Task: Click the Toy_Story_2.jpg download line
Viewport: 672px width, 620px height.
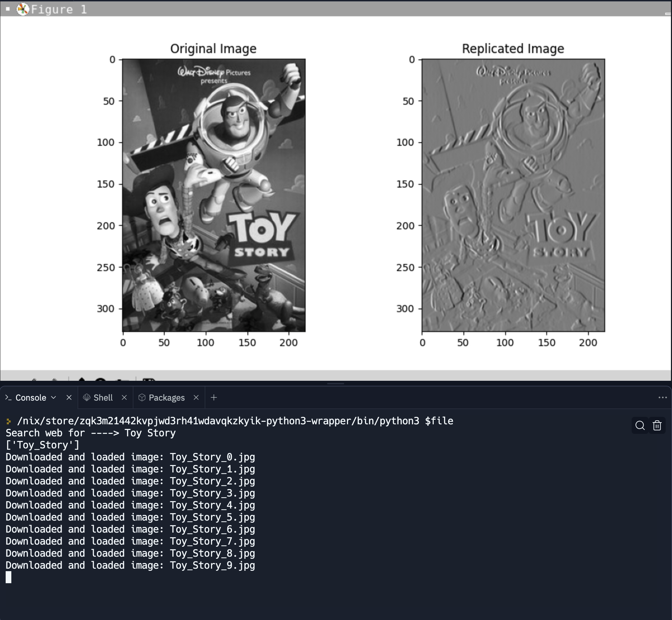Action: point(130,481)
